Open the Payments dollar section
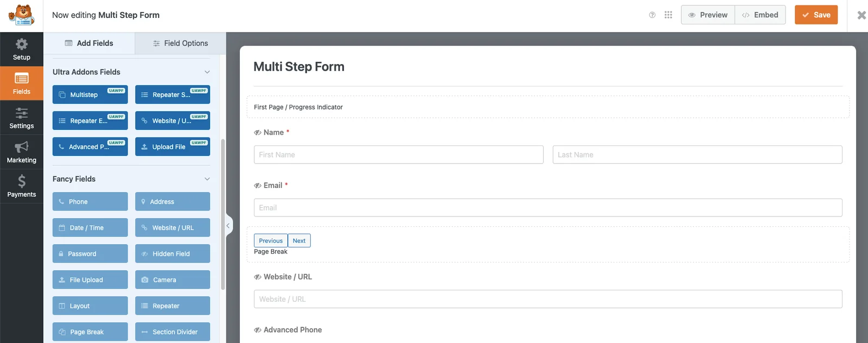Image resolution: width=868 pixels, height=343 pixels. (22, 186)
